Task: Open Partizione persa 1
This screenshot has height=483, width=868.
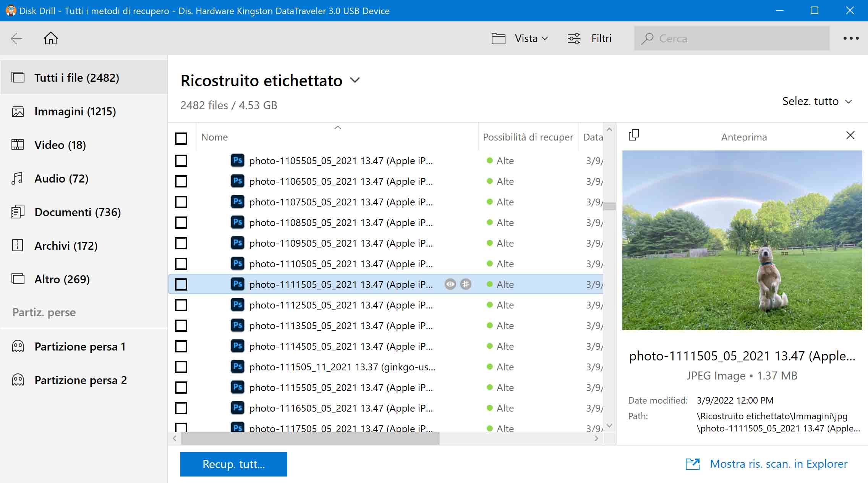Action: [84, 346]
